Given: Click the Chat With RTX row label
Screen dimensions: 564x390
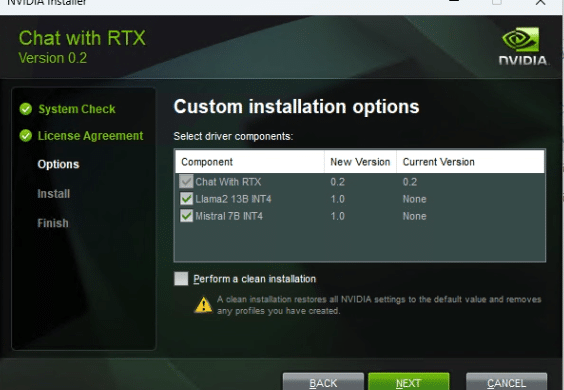Looking at the screenshot, I should coord(228,182).
